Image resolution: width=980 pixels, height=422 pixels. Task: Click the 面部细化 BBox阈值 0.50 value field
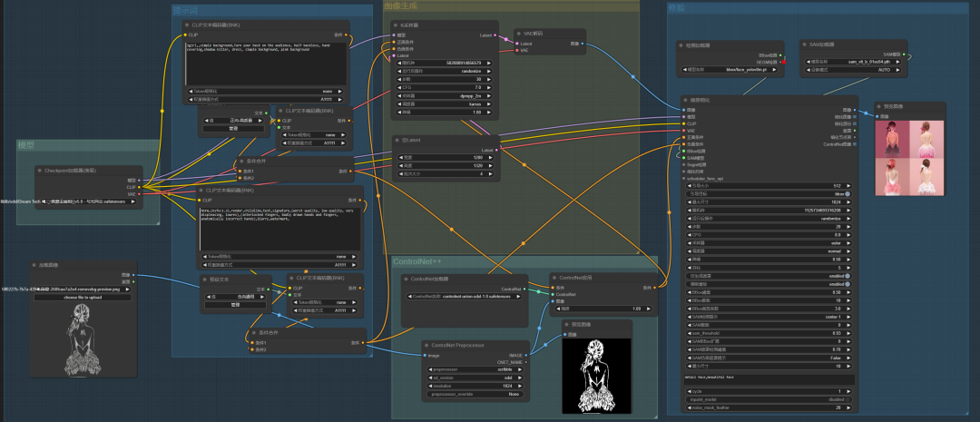[770, 292]
